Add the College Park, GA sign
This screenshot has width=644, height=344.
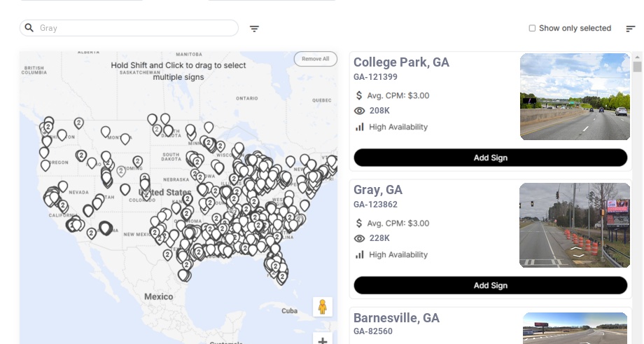pos(490,158)
